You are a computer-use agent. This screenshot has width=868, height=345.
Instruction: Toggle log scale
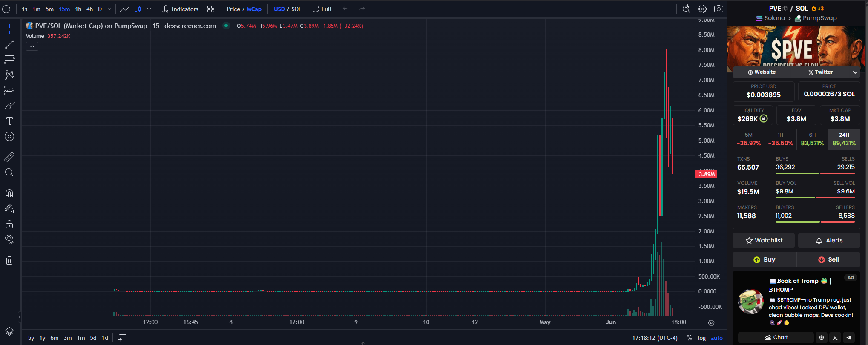(x=701, y=338)
